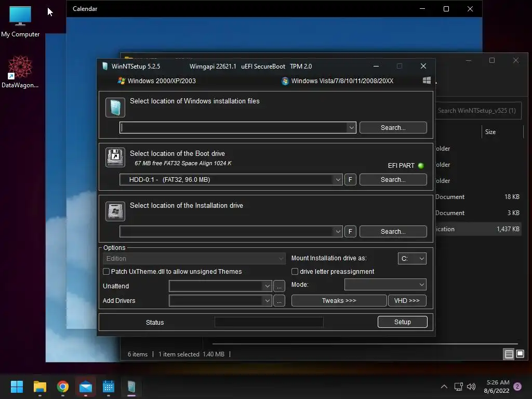Click the taskbar clock showing 5:26 AM
Screen dimensions: 532x399
tap(497, 387)
